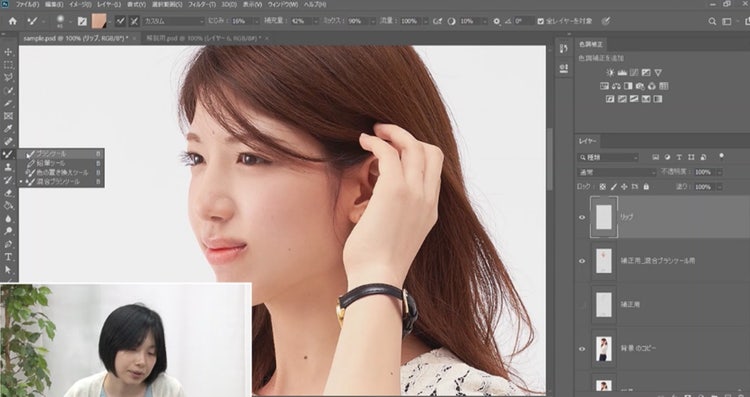750x397 pixels.
Task: Open the ウィンドウ menu
Action: [282, 4]
